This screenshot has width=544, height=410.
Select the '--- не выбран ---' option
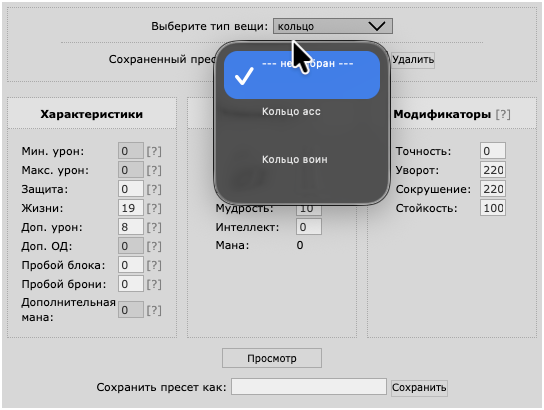302,75
